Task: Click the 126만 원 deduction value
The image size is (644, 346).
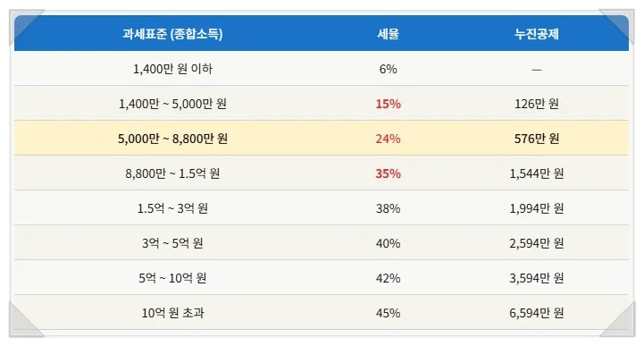Action: click(537, 104)
